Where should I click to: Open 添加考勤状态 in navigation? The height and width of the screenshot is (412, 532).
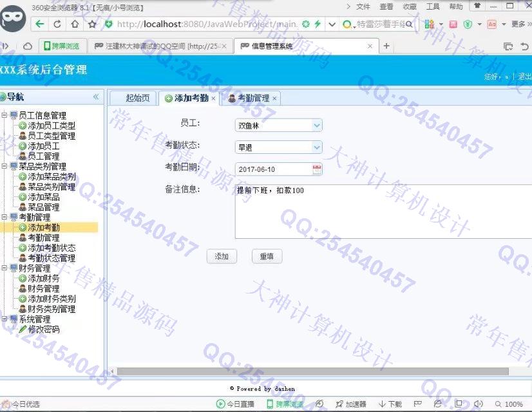tap(52, 248)
